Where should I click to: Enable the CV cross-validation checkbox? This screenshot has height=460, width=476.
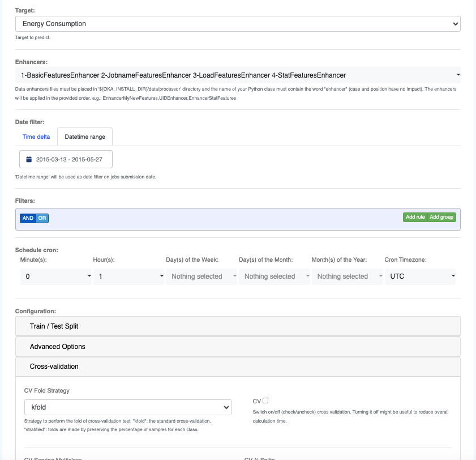[x=265, y=401]
